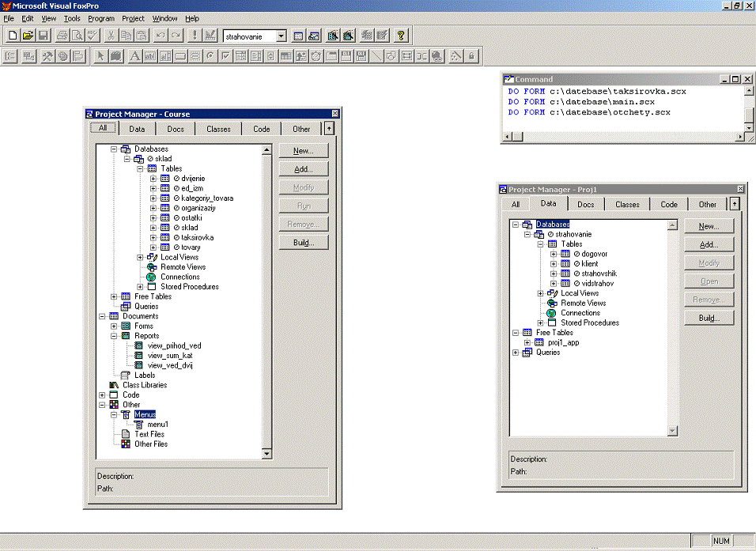756x551 pixels.
Task: Collapse the strahovanie database node
Action: (x=528, y=235)
